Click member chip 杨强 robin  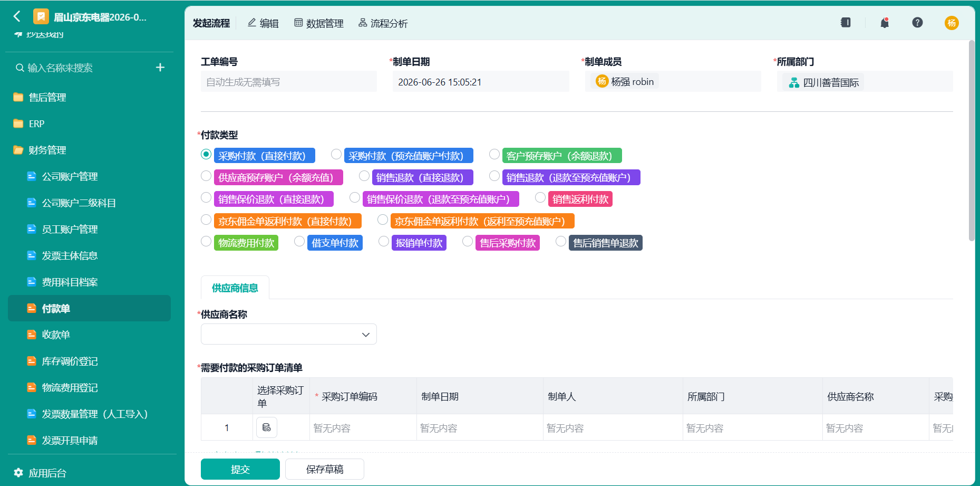point(625,82)
